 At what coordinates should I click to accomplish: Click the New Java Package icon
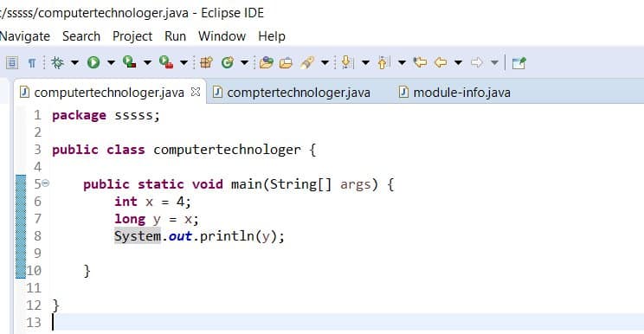(206, 62)
